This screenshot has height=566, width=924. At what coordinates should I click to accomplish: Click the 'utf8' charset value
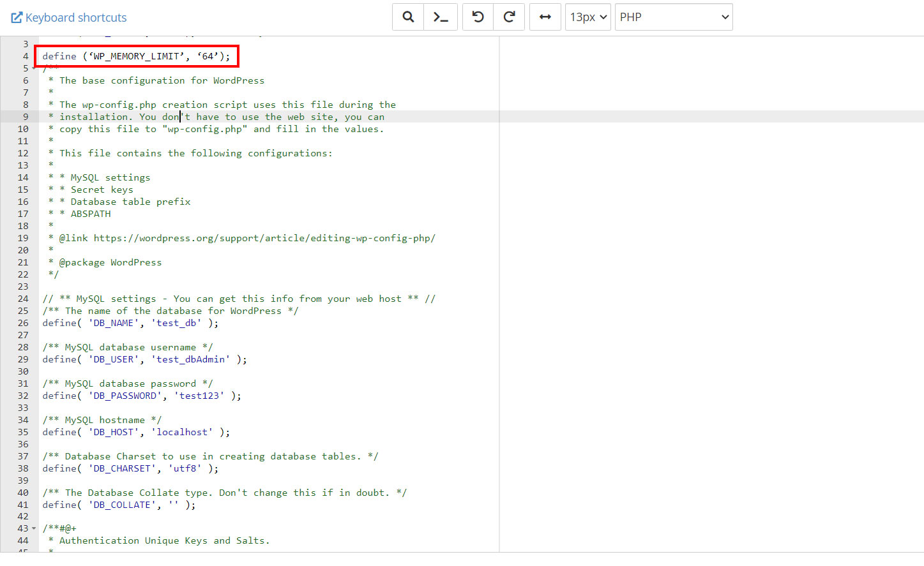185,468
